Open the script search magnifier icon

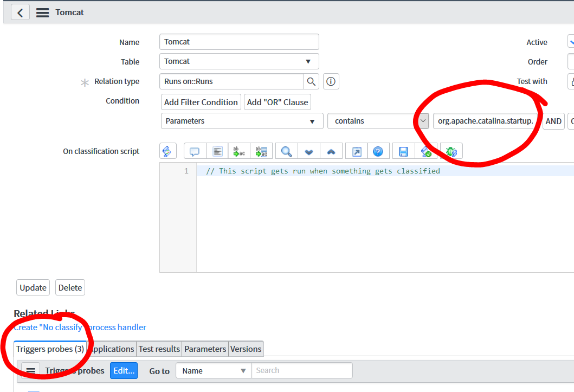click(x=286, y=150)
